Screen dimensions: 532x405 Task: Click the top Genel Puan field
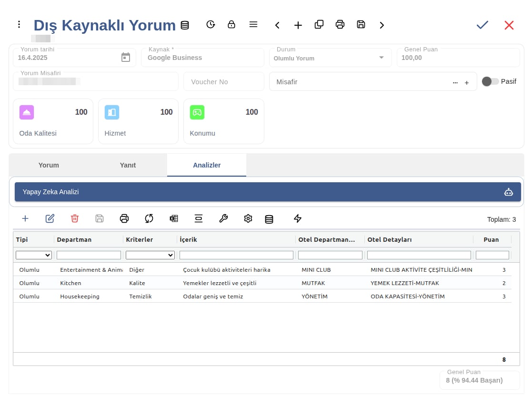(458, 57)
